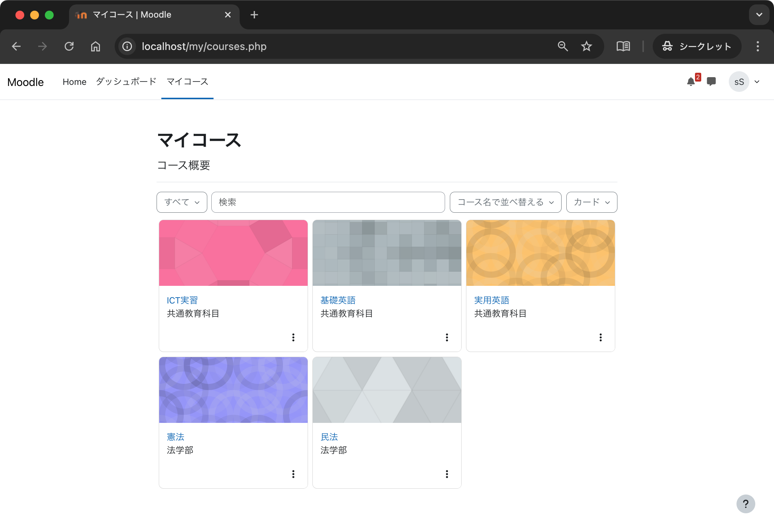Open the 実用英語 course link
This screenshot has height=532, width=774.
tap(491, 300)
